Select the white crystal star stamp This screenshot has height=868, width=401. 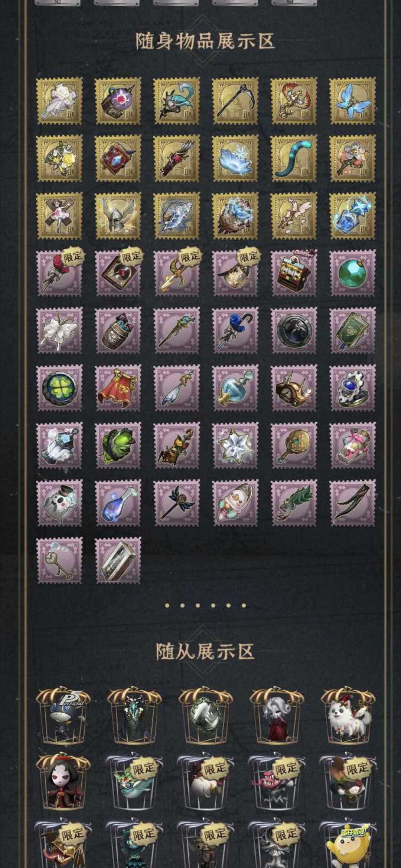[235, 445]
